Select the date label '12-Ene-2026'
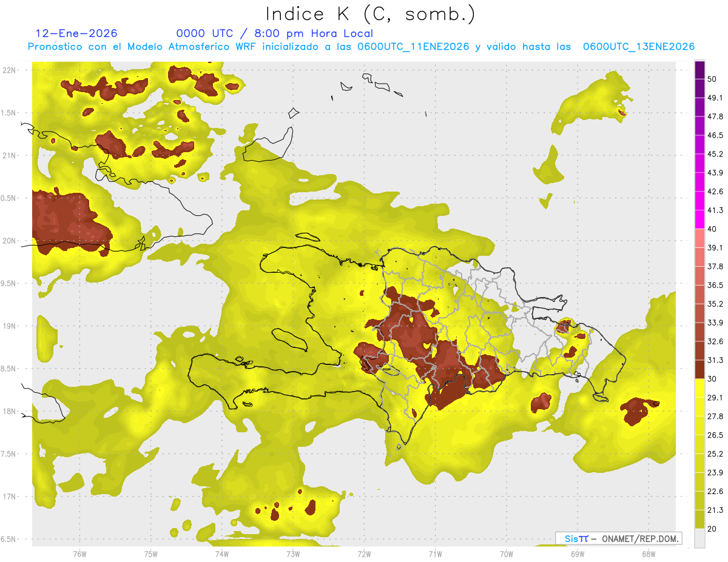The image size is (728, 562). [76, 33]
